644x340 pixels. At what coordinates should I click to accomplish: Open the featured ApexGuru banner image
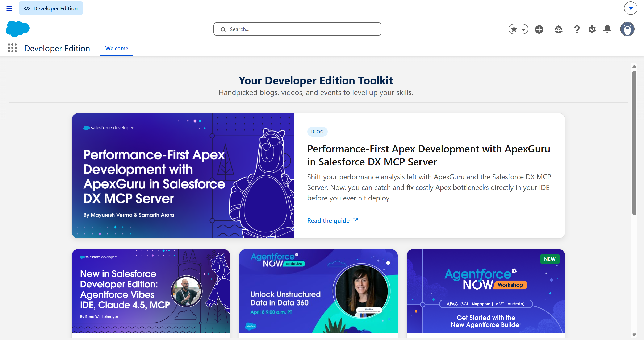pyautogui.click(x=183, y=176)
